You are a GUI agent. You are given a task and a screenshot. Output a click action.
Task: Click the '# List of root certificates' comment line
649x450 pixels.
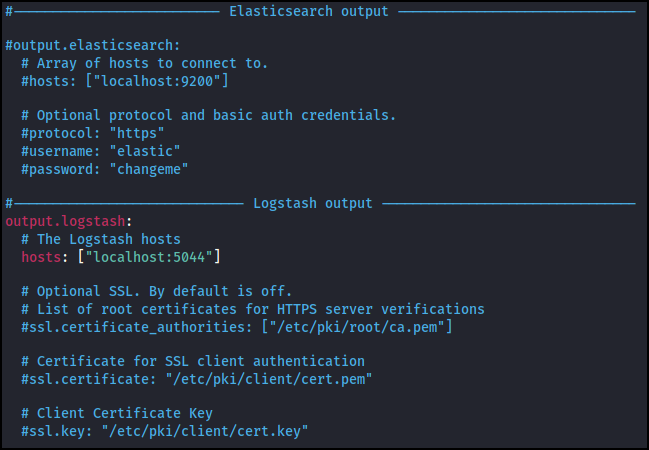[x=253, y=309]
